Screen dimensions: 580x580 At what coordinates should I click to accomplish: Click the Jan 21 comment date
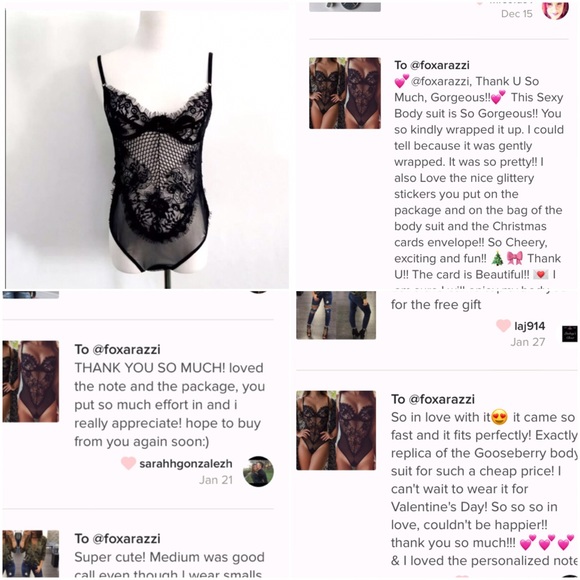tap(216, 480)
